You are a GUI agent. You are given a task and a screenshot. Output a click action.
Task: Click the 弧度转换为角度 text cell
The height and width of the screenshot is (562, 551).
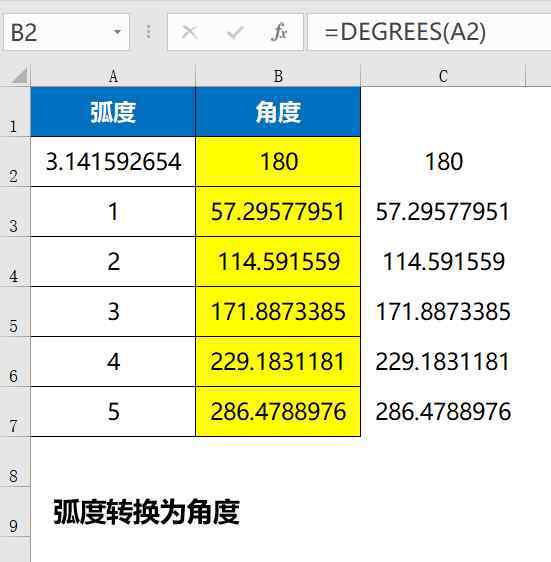tap(146, 512)
